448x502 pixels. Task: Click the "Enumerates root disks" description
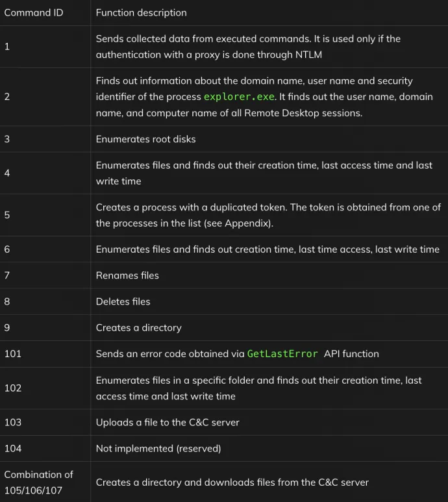145,139
